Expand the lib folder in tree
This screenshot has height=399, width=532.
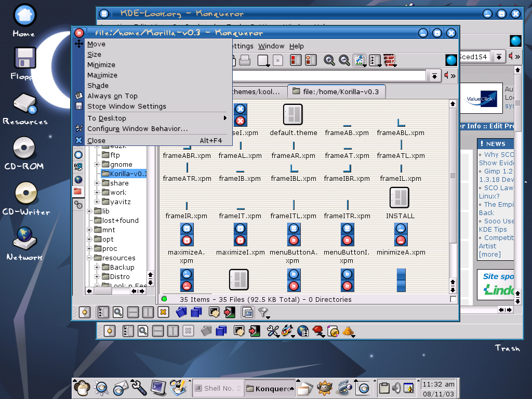pyautogui.click(x=89, y=211)
